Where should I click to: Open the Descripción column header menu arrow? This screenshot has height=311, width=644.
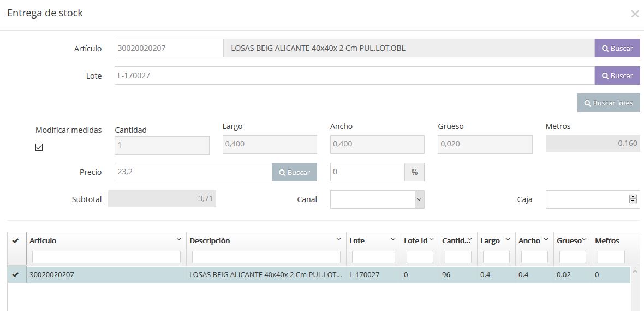click(x=338, y=239)
